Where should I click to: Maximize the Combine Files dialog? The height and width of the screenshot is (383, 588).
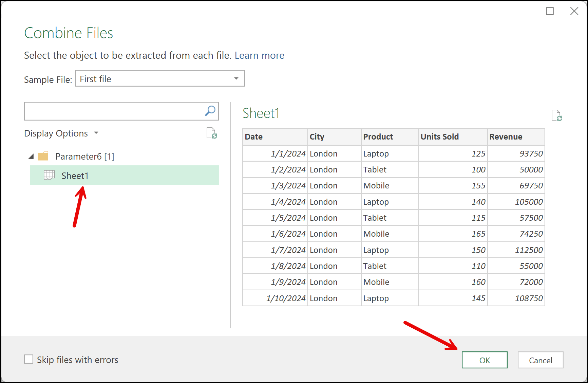point(550,11)
